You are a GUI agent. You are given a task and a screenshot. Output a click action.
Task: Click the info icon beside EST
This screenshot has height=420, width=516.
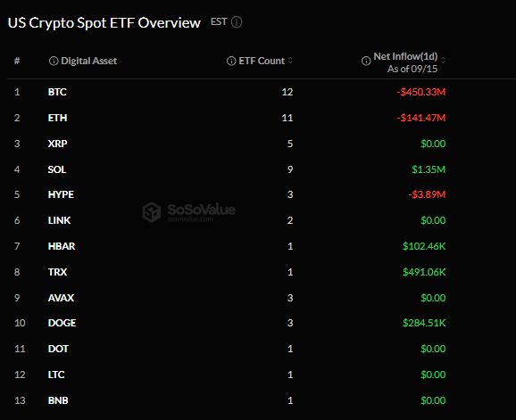pyautogui.click(x=237, y=22)
